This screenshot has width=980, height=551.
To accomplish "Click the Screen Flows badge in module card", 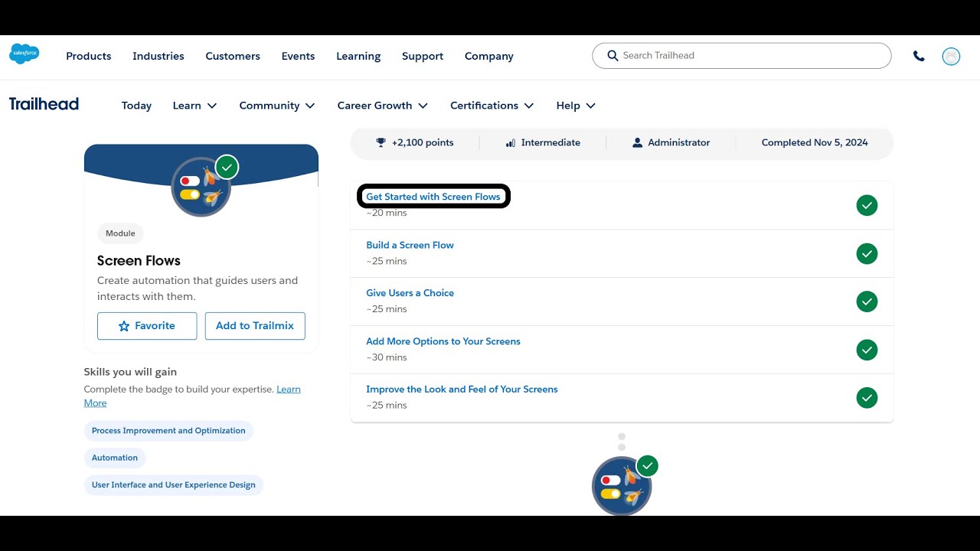I will [201, 187].
